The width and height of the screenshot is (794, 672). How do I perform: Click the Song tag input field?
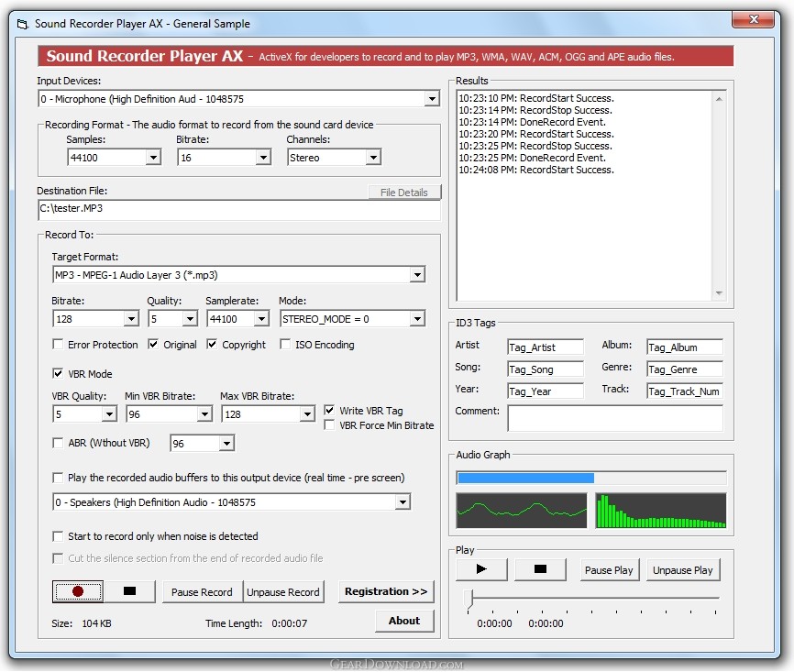click(546, 369)
